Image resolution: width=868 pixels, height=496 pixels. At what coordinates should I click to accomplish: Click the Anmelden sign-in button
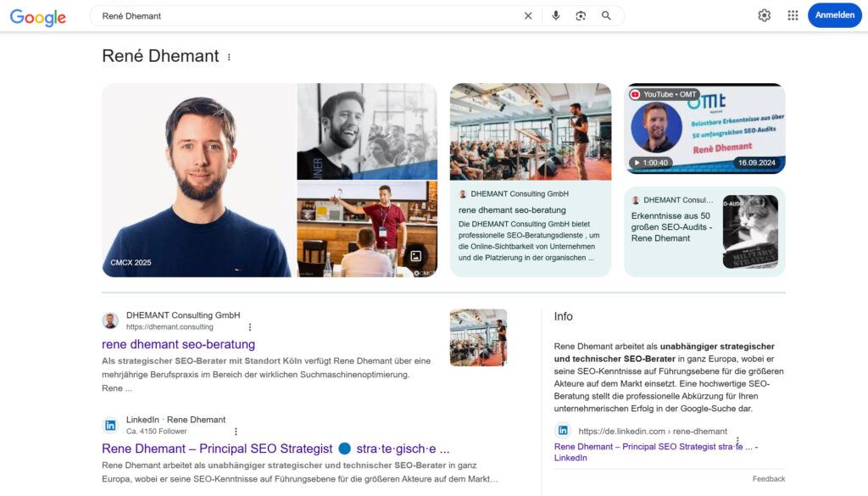pyautogui.click(x=834, y=15)
